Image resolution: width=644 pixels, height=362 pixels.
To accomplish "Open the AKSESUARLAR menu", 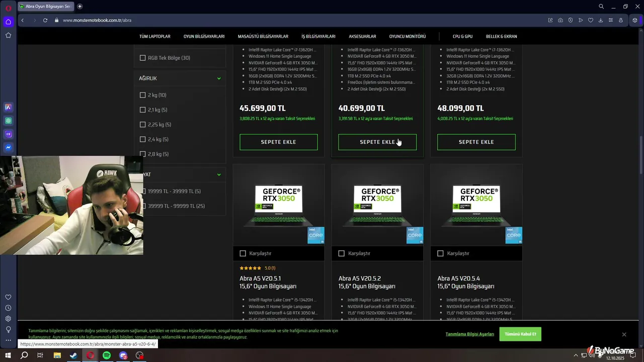I will click(x=362, y=36).
